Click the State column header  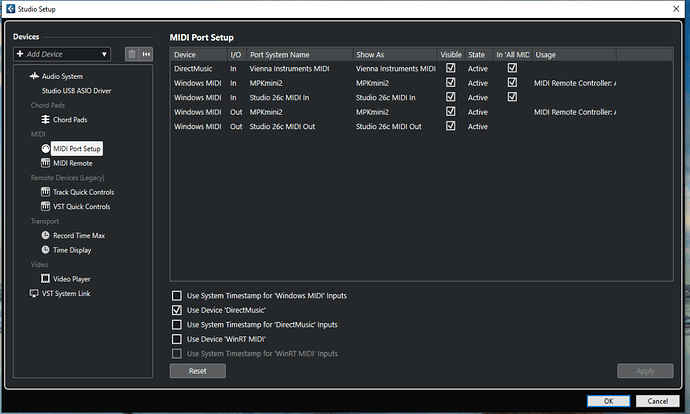(479, 55)
